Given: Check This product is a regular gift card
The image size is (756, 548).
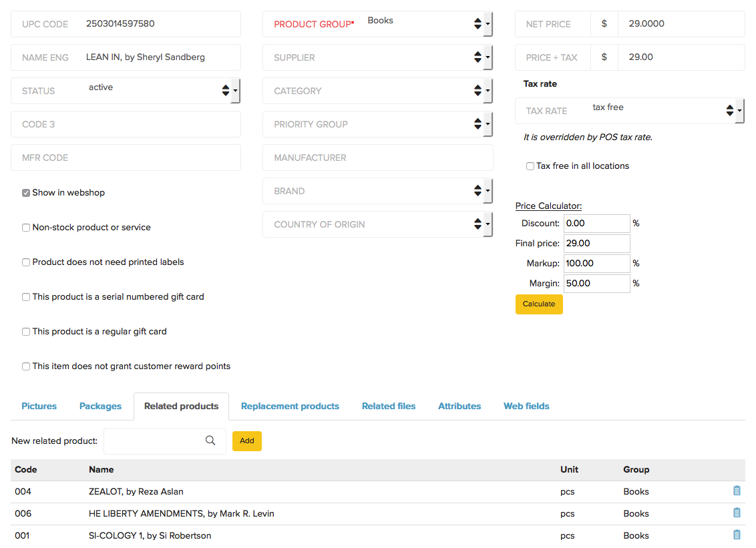Looking at the screenshot, I should point(26,332).
